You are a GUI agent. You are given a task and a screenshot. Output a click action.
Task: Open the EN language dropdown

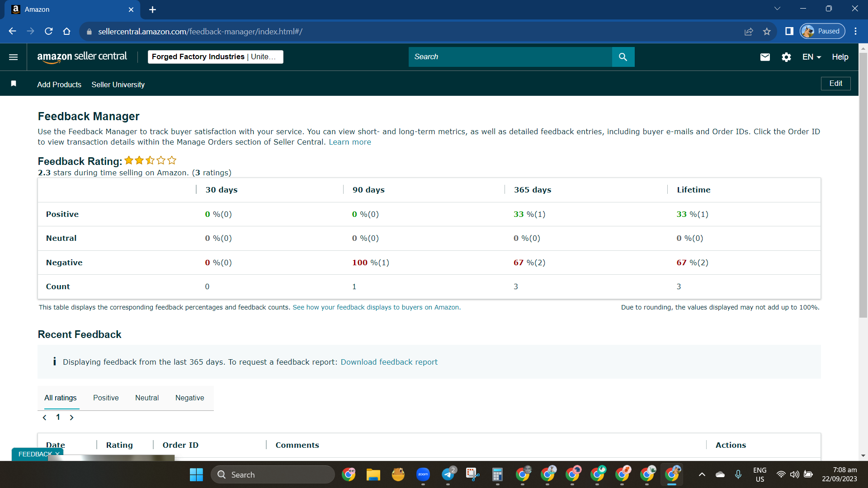pyautogui.click(x=811, y=57)
